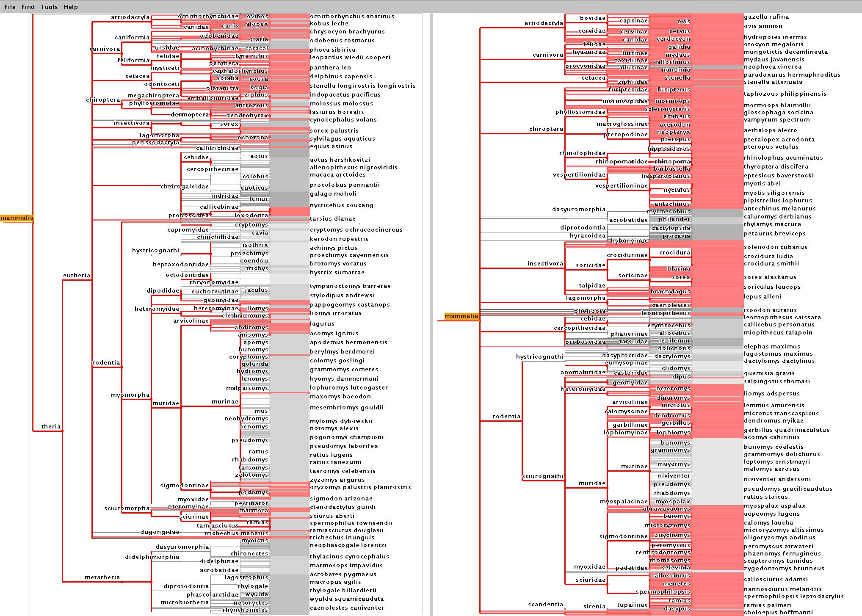Screen dimensions: 862x616
Task: Click caenolestes caniventer leaf label
Action: tap(347, 608)
